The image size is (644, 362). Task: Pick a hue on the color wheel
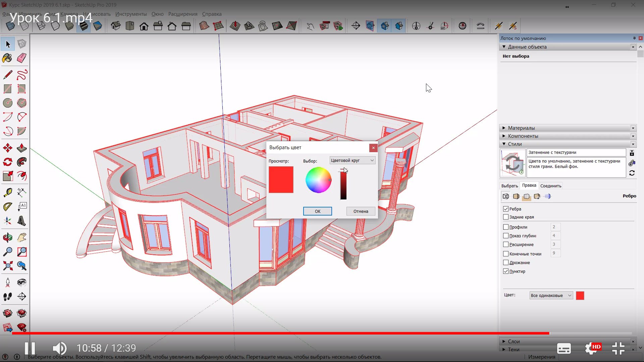pos(318,180)
